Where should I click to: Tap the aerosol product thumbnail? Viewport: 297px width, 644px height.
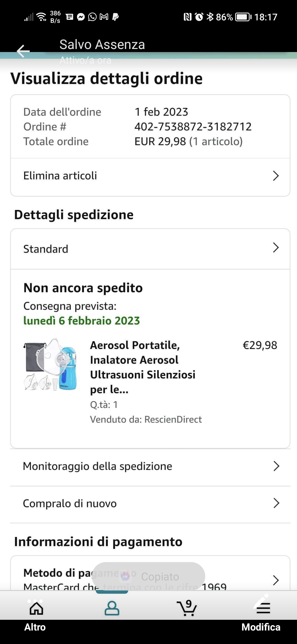click(50, 364)
